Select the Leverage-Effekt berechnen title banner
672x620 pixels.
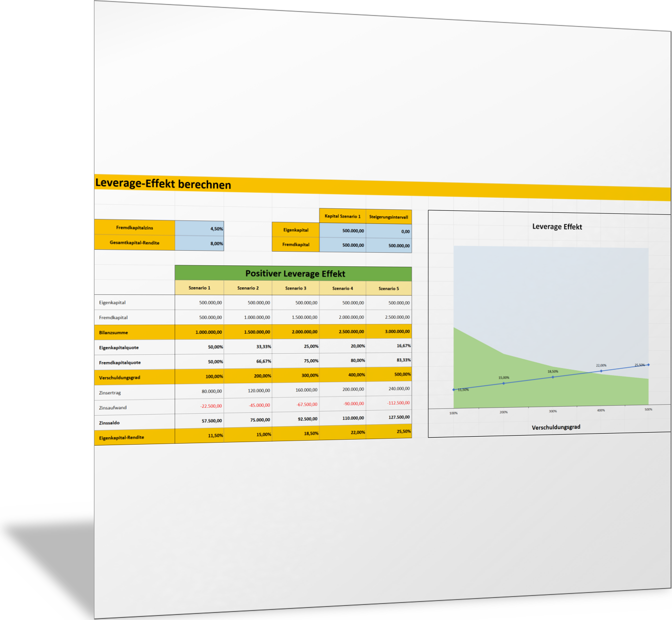(163, 183)
